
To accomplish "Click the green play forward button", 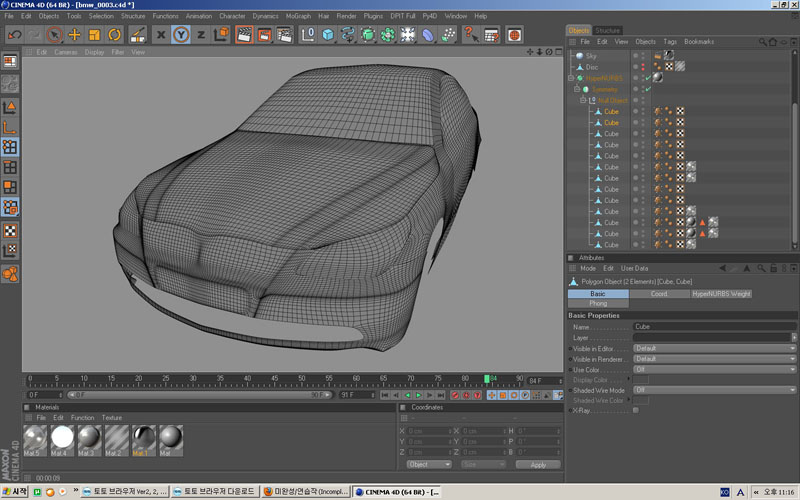I will click(x=418, y=395).
